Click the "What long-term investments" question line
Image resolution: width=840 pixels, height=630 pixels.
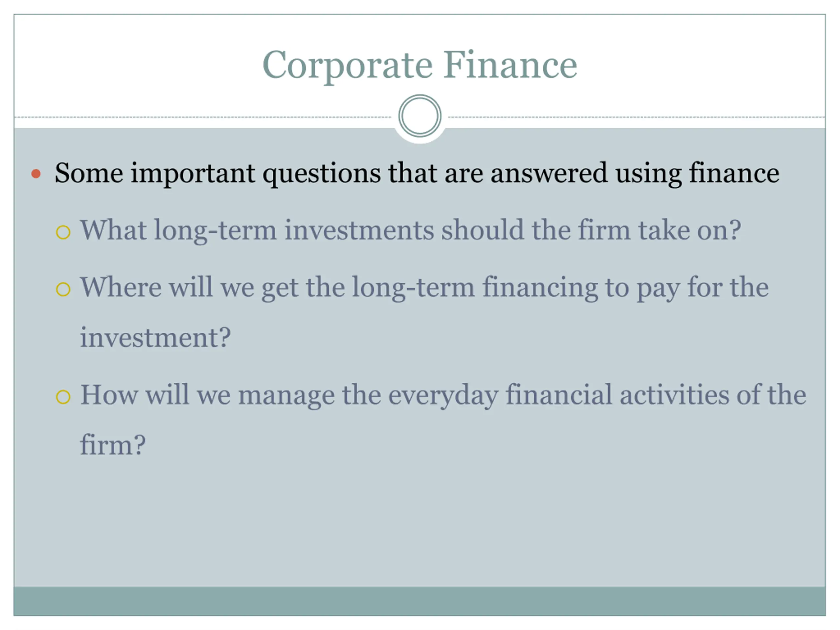pos(410,230)
